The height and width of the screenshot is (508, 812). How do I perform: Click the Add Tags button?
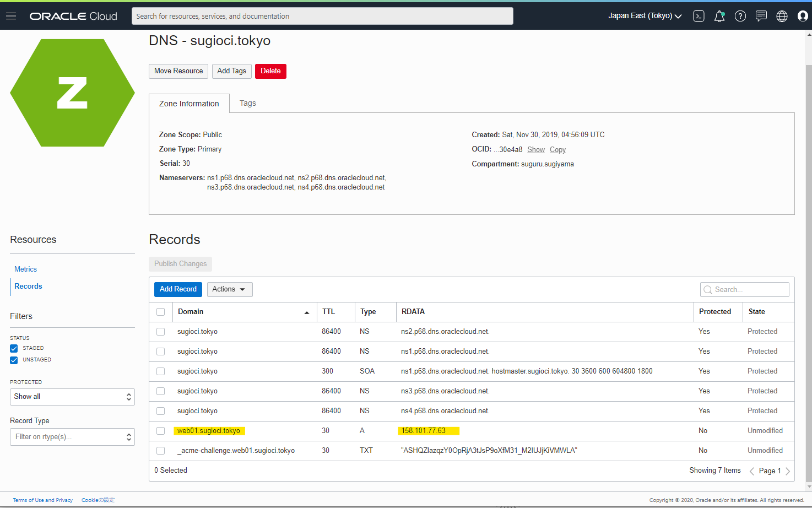pyautogui.click(x=232, y=71)
